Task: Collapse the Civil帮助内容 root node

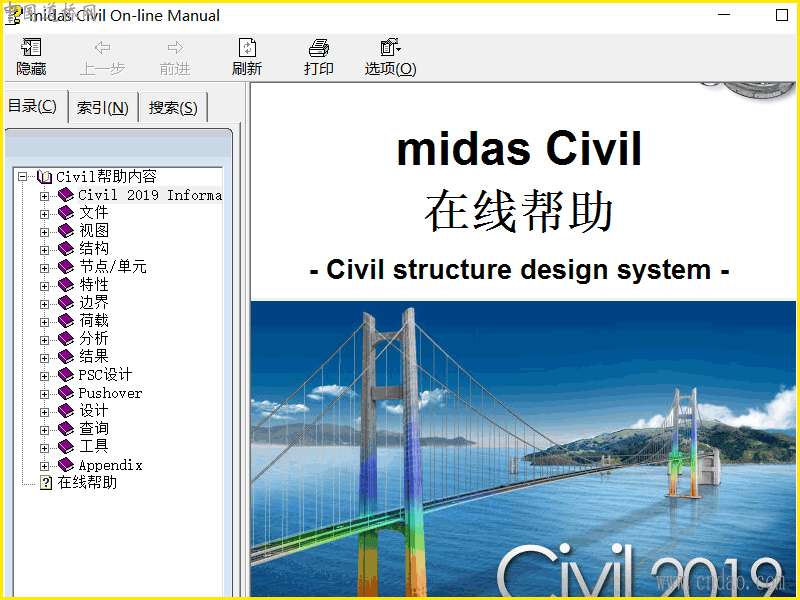Action: [22, 177]
